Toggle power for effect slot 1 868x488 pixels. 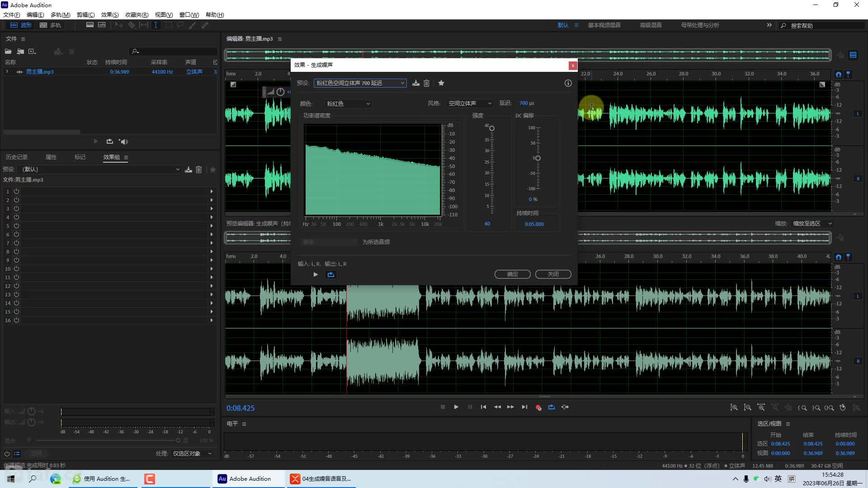coord(16,192)
